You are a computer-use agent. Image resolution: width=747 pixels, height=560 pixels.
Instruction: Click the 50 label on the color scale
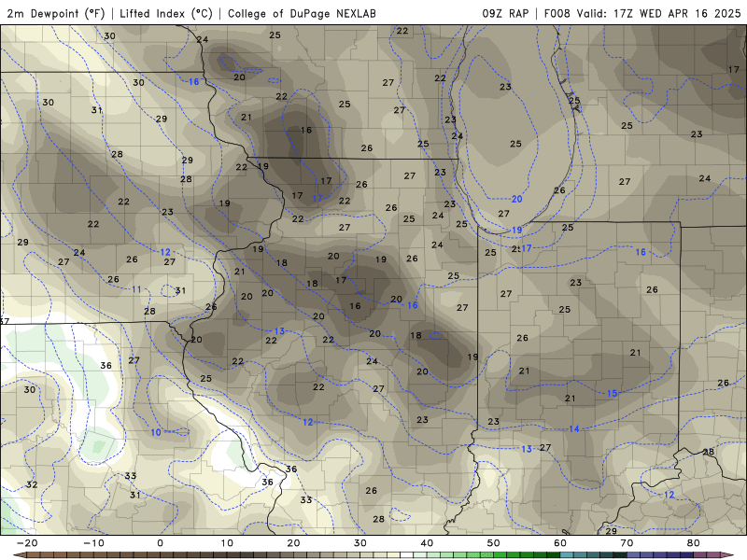(x=494, y=543)
